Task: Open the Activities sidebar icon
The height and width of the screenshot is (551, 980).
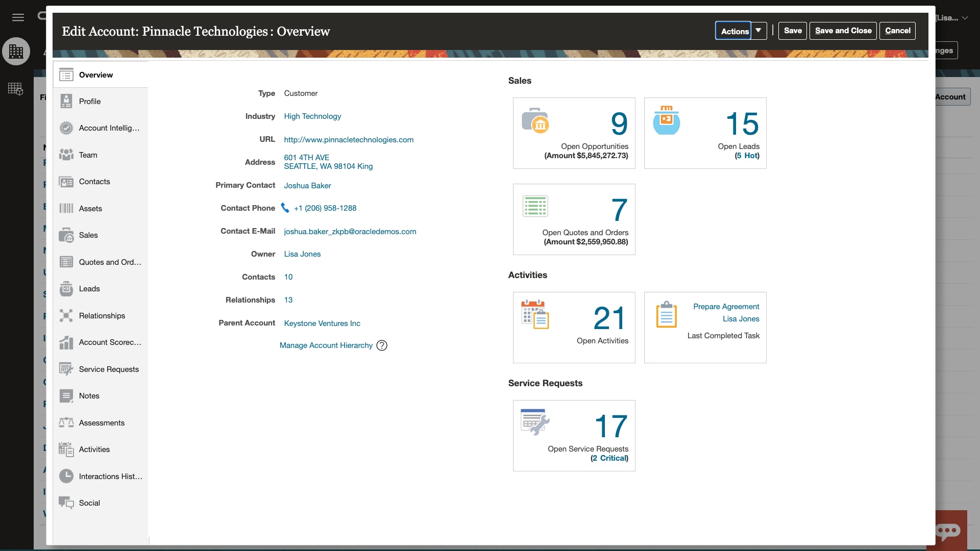Action: tap(66, 449)
